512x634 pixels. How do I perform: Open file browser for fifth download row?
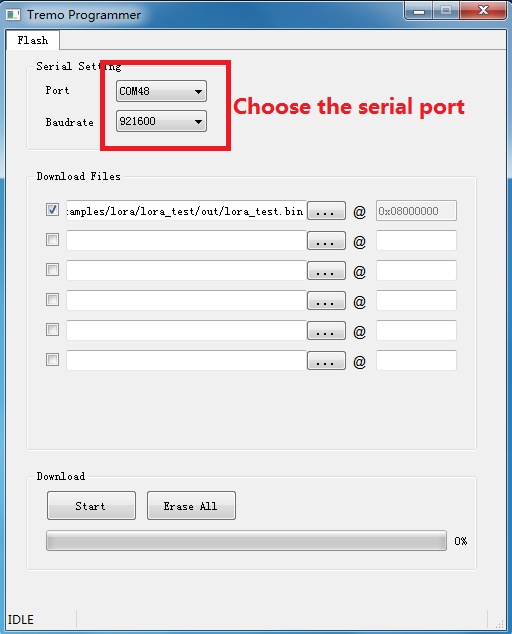point(326,330)
